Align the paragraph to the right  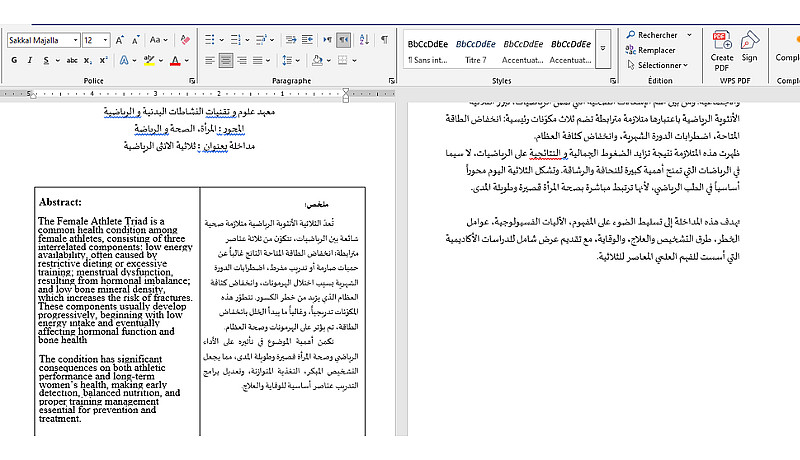241,60
